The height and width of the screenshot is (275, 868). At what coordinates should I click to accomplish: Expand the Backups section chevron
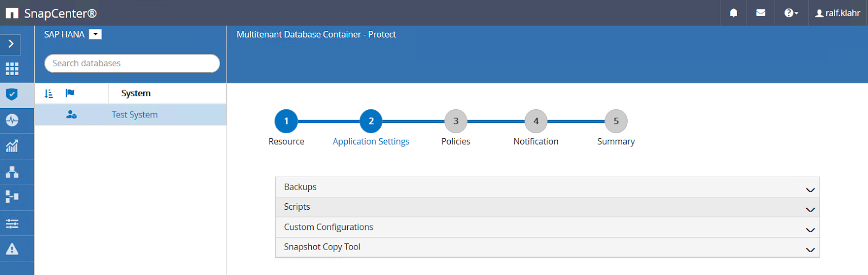coord(810,190)
